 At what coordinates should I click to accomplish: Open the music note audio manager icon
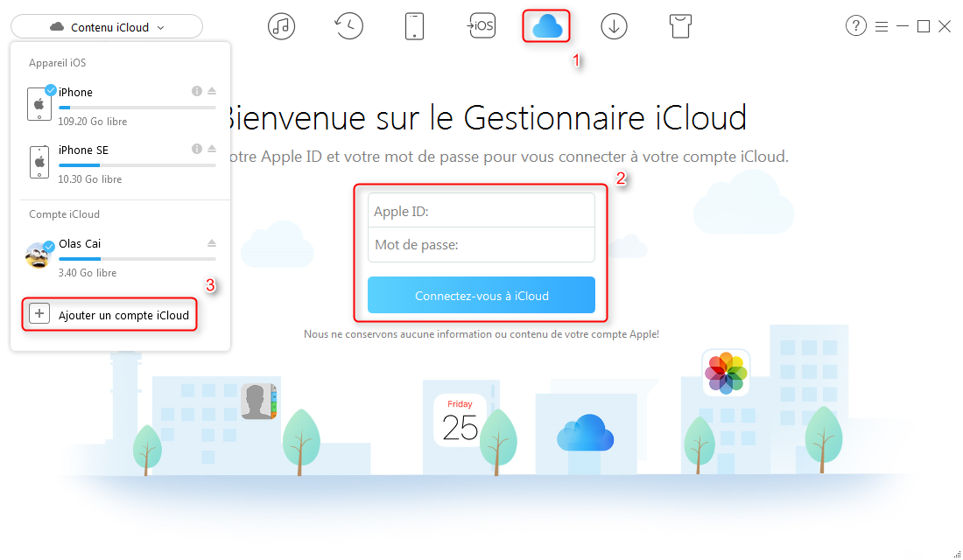(x=281, y=26)
